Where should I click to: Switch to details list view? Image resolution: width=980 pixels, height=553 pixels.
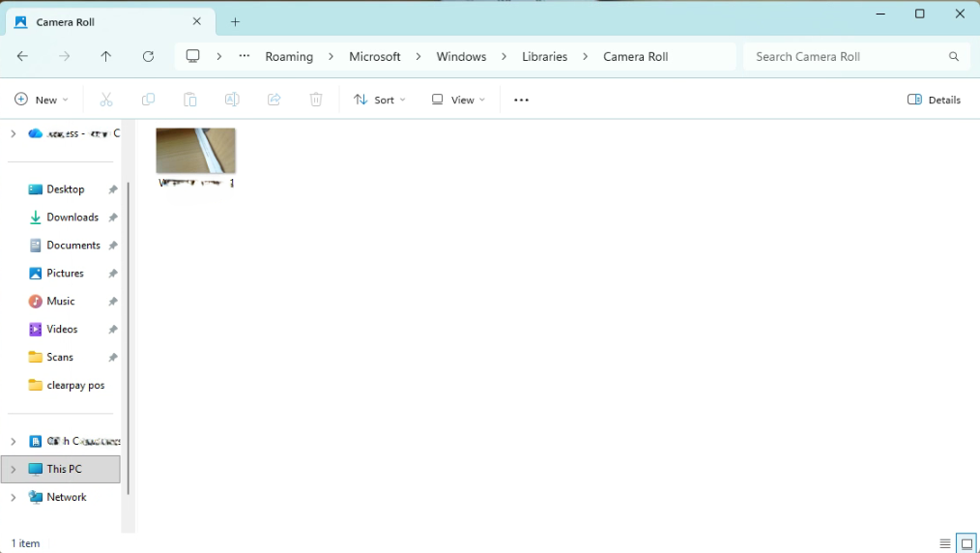pyautogui.click(x=945, y=543)
